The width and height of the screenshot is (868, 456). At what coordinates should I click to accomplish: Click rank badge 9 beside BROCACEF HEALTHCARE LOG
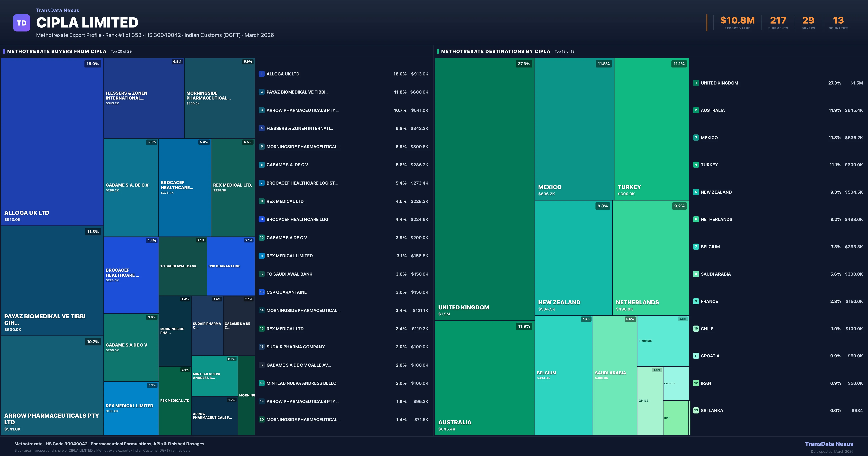261,219
